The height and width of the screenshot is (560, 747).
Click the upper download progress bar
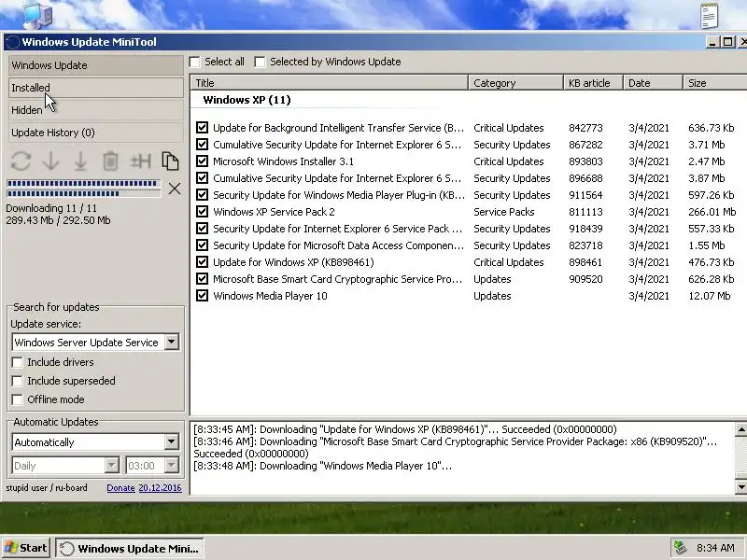(83, 183)
